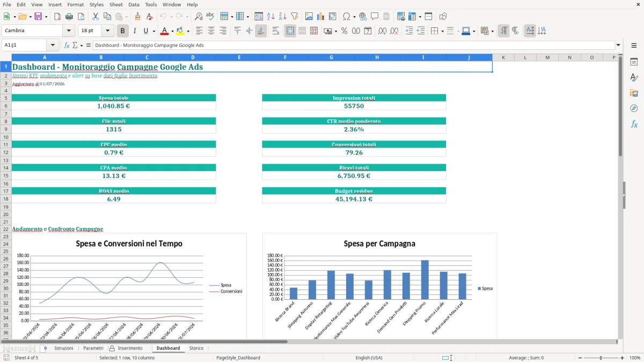
Task: Apply the yellow background color swatch
Action: point(180,31)
